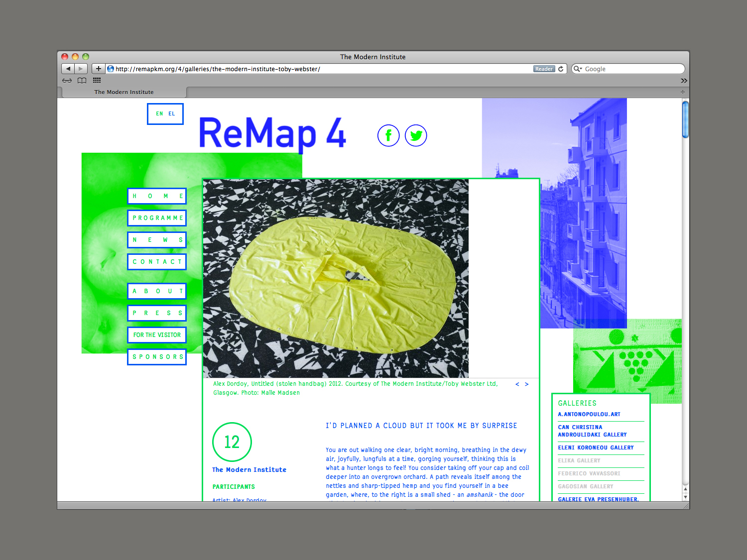747x560 pixels.
Task: Click the yellow handbag artwork image
Action: point(336,278)
